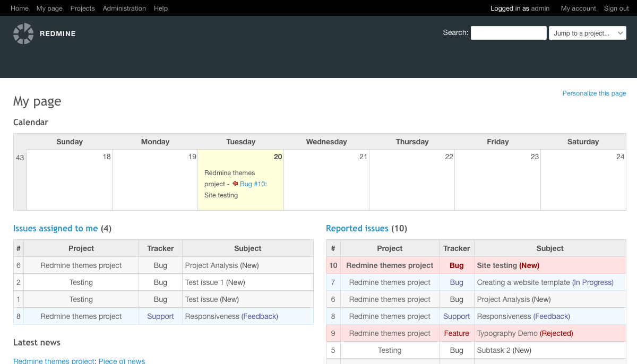Click the Search label link
This screenshot has width=637, height=364.
coord(455,32)
